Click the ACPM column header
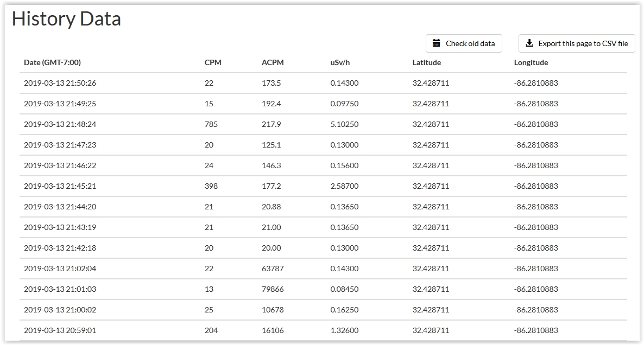The image size is (644, 345). [x=273, y=62]
